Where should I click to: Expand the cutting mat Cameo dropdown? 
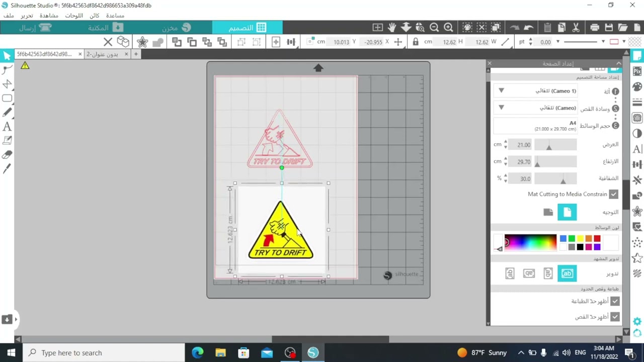pyautogui.click(x=501, y=108)
